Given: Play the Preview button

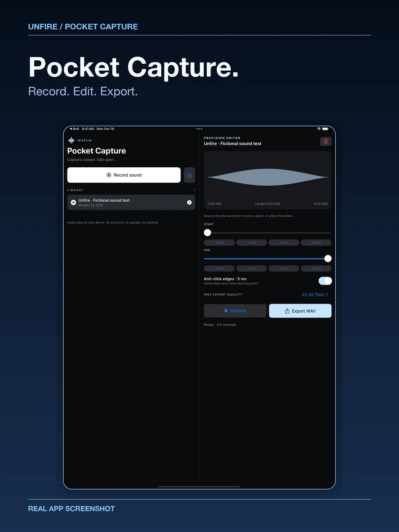Looking at the screenshot, I should coord(235,311).
